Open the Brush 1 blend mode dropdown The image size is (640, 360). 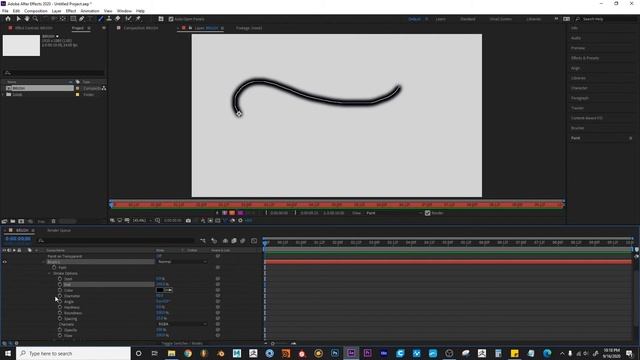182,262
